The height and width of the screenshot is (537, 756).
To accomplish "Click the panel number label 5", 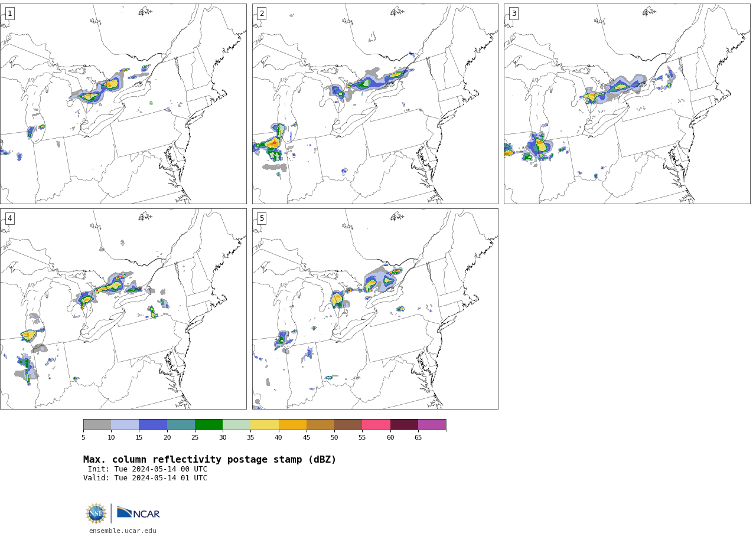I will click(262, 218).
